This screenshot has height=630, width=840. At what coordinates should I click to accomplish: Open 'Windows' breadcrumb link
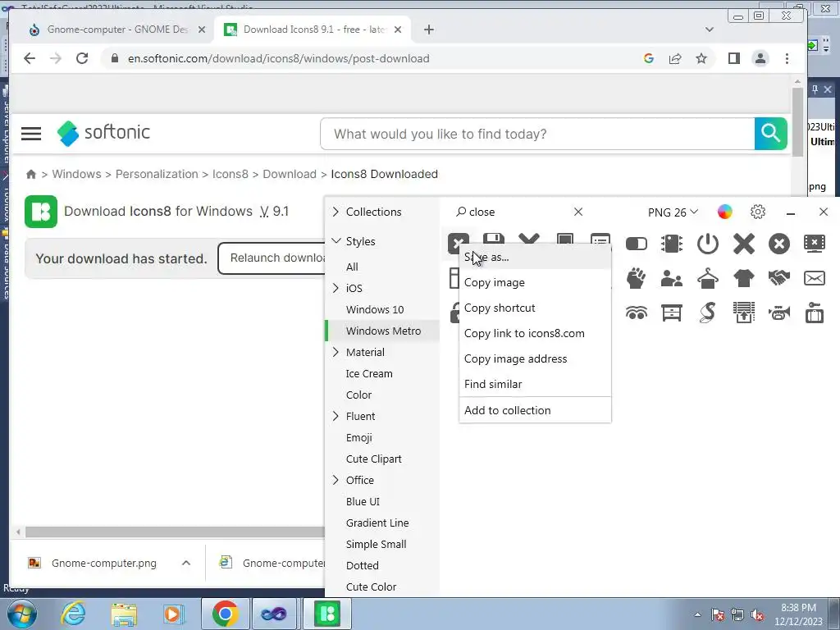point(76,174)
